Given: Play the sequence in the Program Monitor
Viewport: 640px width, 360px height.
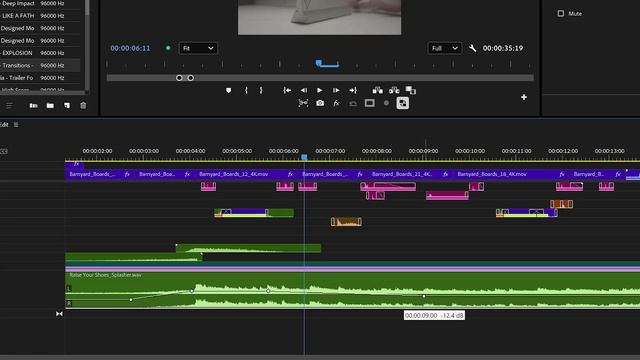Looking at the screenshot, I should (x=320, y=90).
